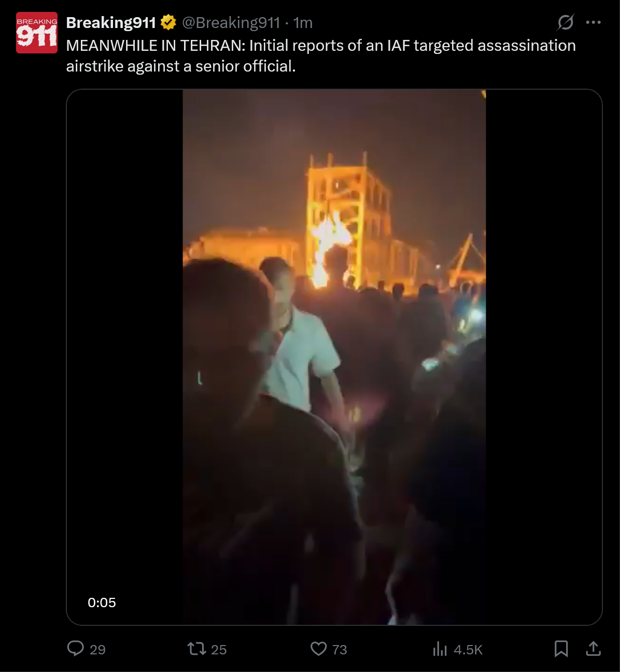Viewport: 620px width, 672px height.
Task: Click the gold verified badge
Action: tap(168, 22)
